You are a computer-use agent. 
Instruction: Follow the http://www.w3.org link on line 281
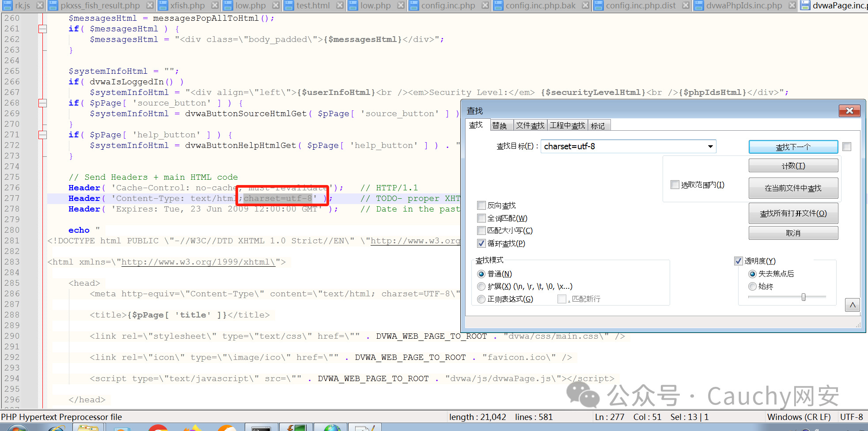click(x=415, y=241)
